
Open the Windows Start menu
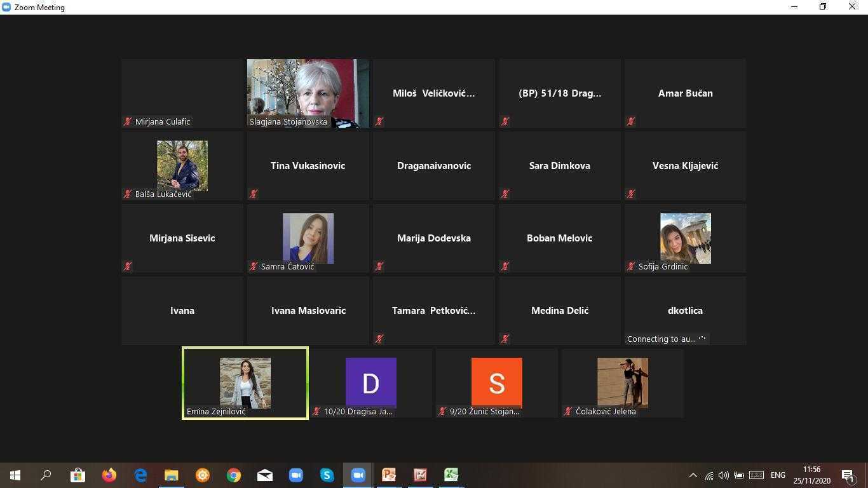point(15,475)
